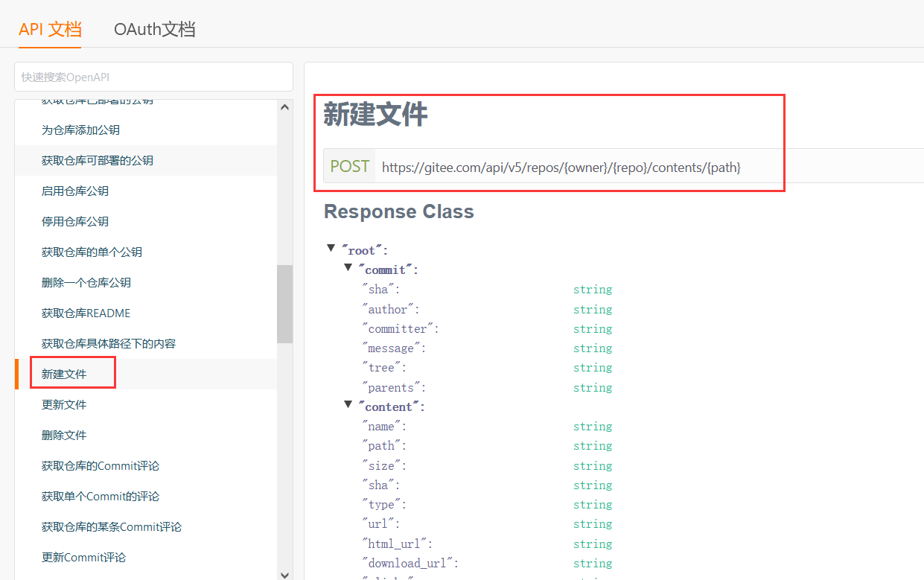The image size is (924, 580).
Task: Open 获取单个Commit的评论 entry
Action: pyautogui.click(x=101, y=496)
